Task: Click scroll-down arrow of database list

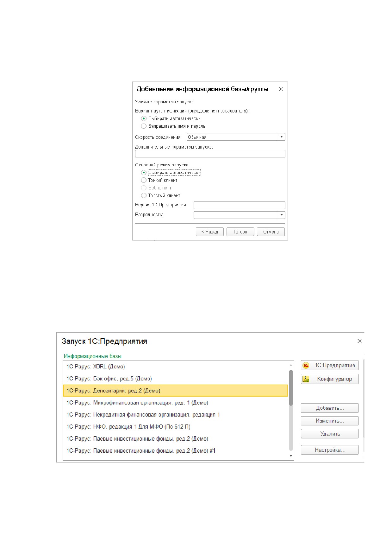Action: point(291,456)
